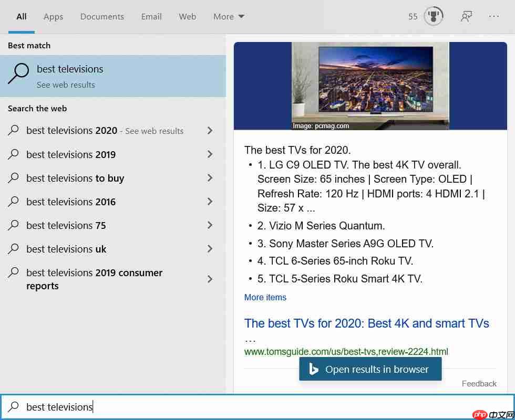The image size is (515, 420).
Task: Open The best TVs for 2020 headline link
Action: (367, 323)
